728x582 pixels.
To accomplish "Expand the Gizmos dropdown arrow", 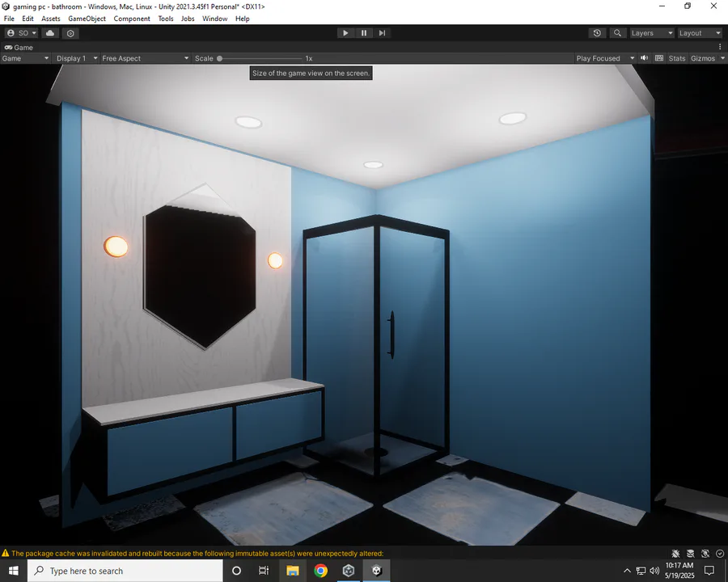I will tap(722, 58).
